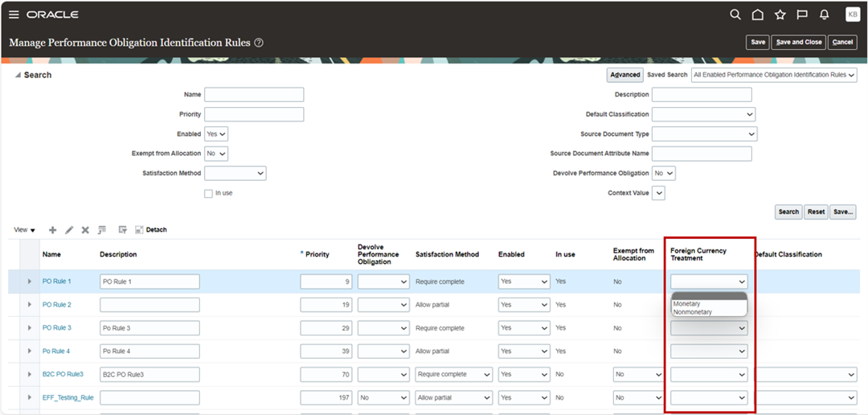The height and width of the screenshot is (415, 868).
Task: Open Foreign Currency Treatment dropdown for Po Rule 4
Action: click(709, 351)
